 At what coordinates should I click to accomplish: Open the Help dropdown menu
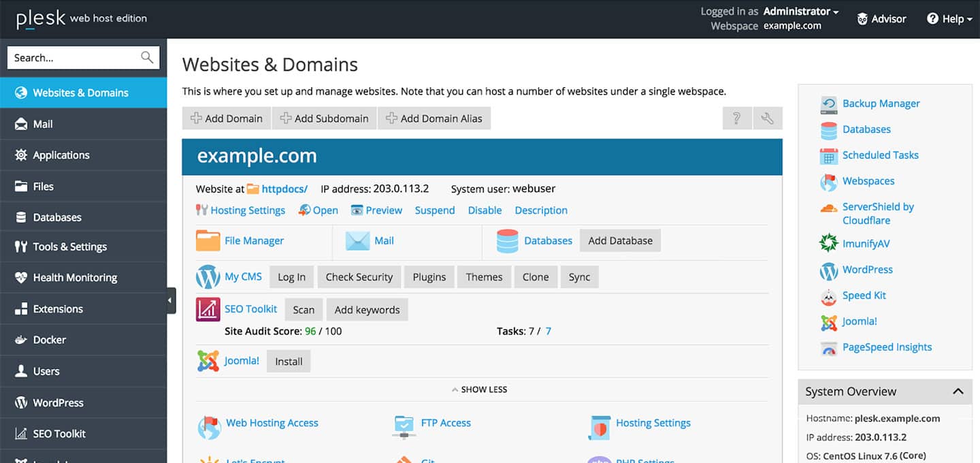tap(950, 19)
